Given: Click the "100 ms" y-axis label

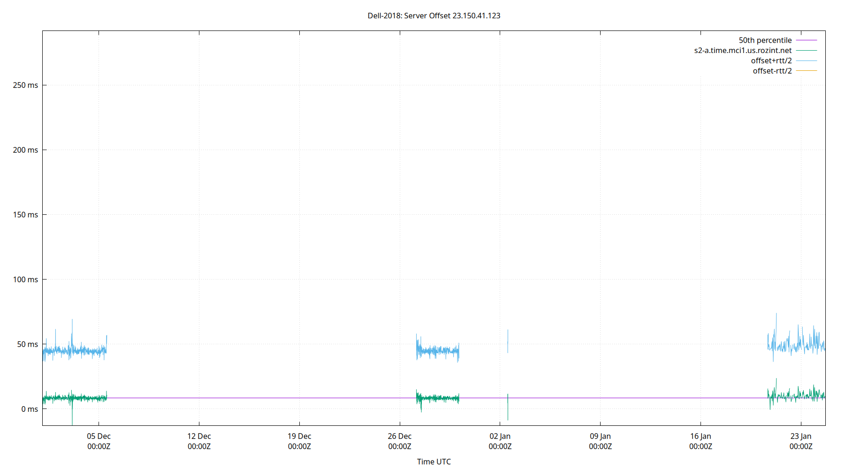Looking at the screenshot, I should pyautogui.click(x=25, y=280).
